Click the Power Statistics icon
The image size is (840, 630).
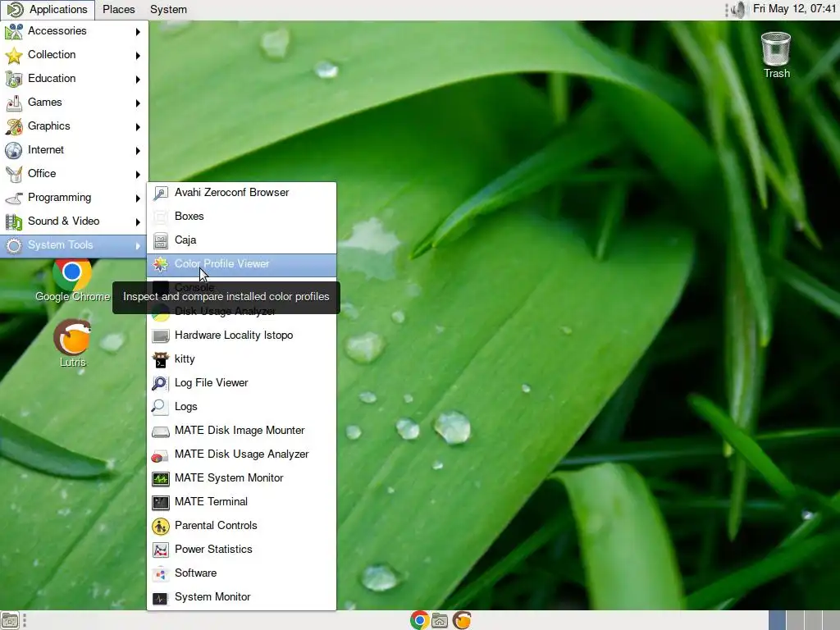(160, 550)
